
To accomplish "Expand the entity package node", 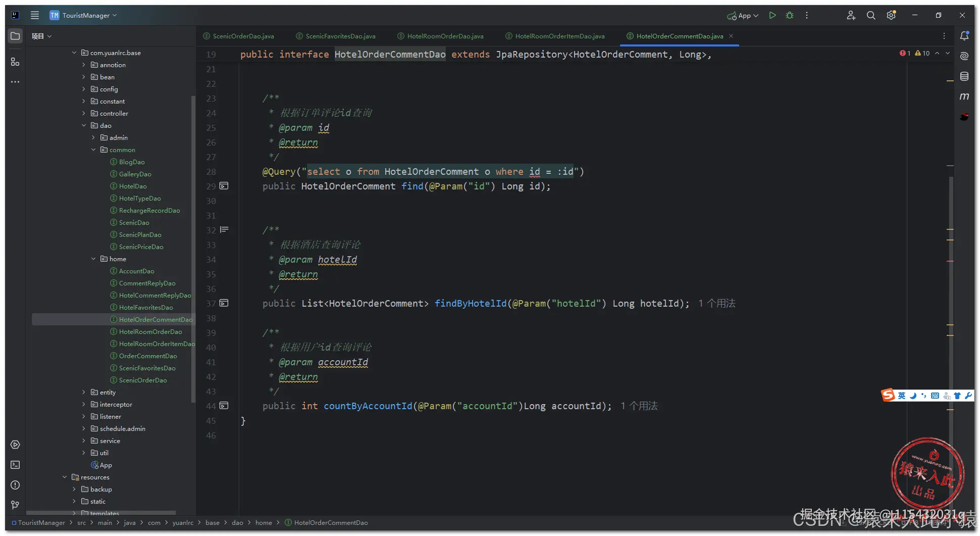I will pos(84,392).
